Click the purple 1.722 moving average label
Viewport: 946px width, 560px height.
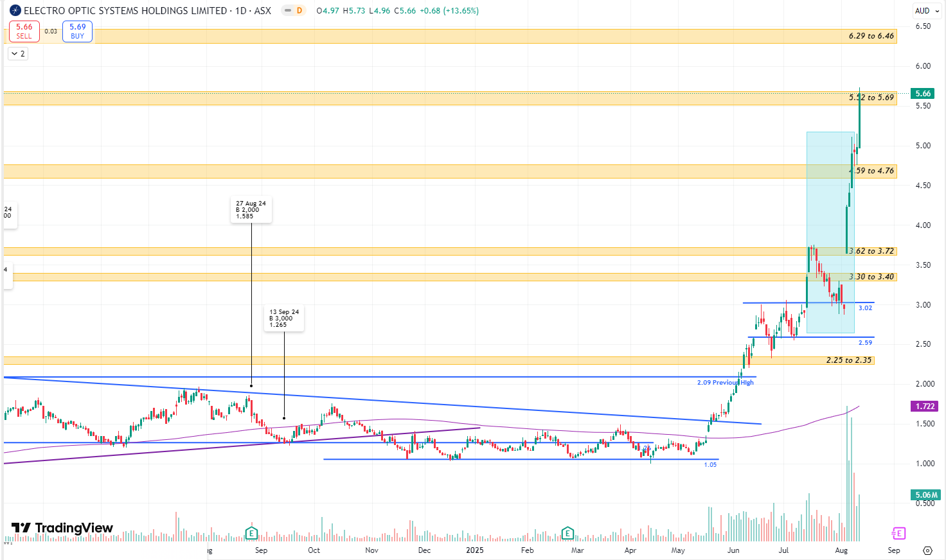[925, 407]
